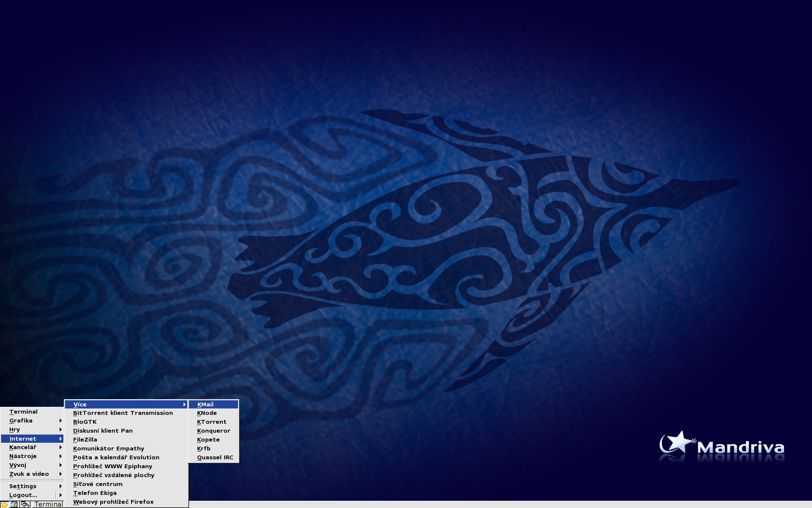Screen dimensions: 812x508
Task: Open Síťové centrum
Action: [126, 484]
